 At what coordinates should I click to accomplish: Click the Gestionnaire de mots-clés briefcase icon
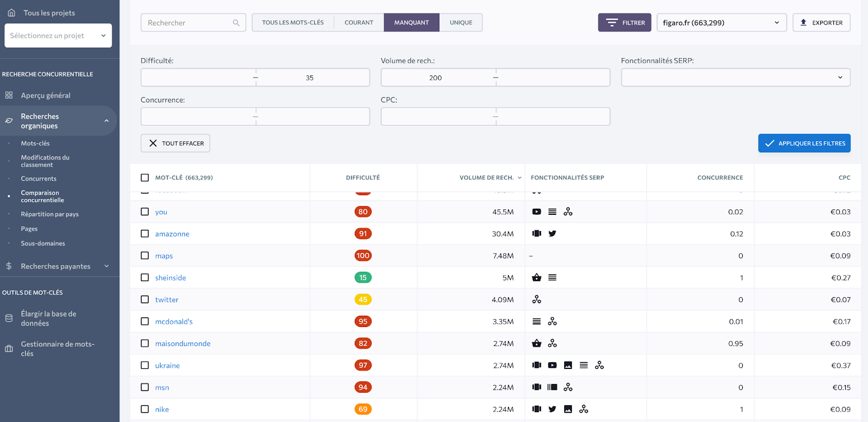point(9,349)
